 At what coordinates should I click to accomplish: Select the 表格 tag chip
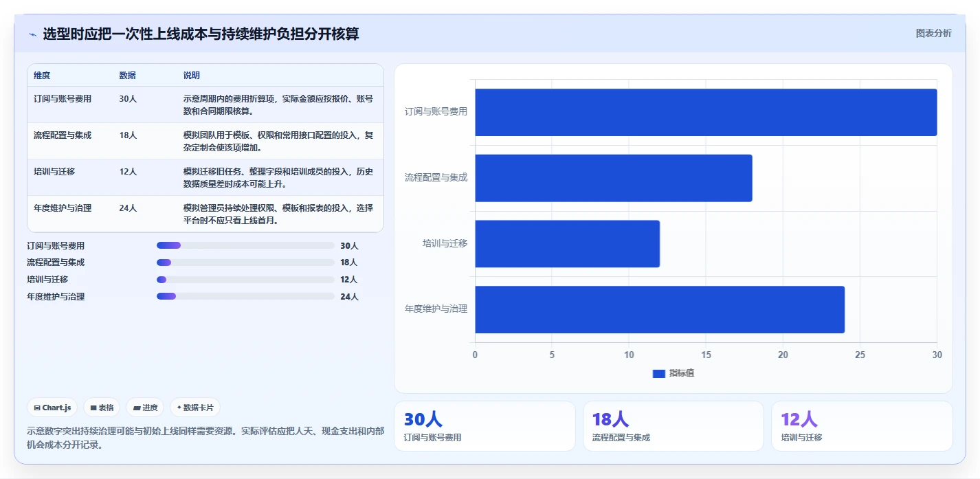click(x=102, y=408)
